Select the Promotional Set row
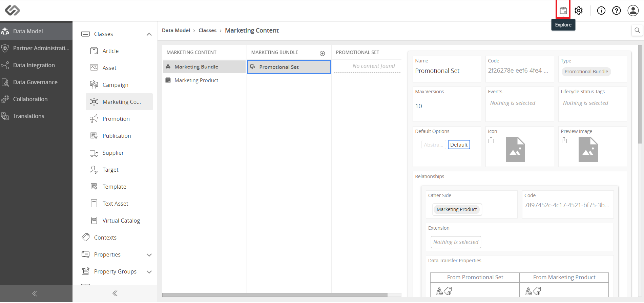Image resolution: width=644 pixels, height=303 pixels. [x=289, y=67]
